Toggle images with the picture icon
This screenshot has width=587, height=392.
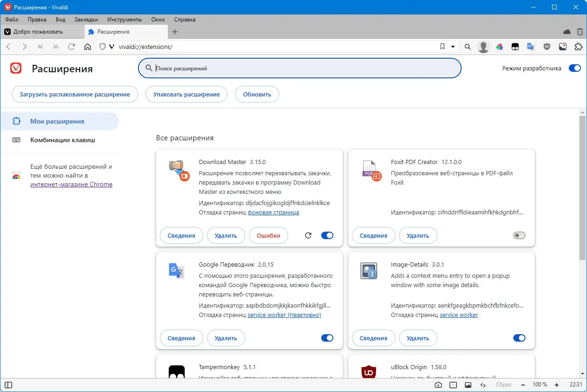click(x=468, y=385)
